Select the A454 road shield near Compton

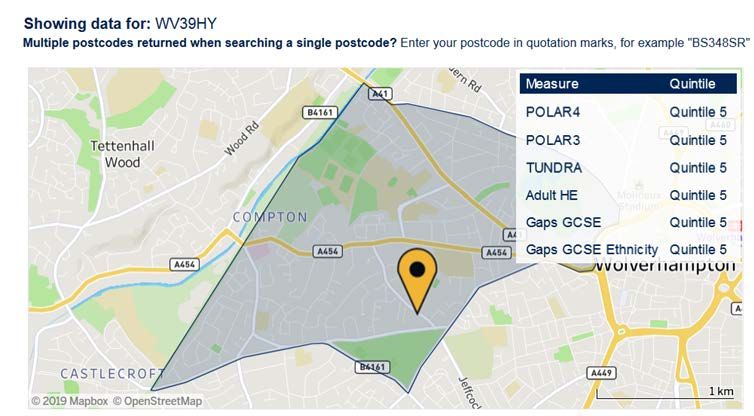pyautogui.click(x=328, y=251)
